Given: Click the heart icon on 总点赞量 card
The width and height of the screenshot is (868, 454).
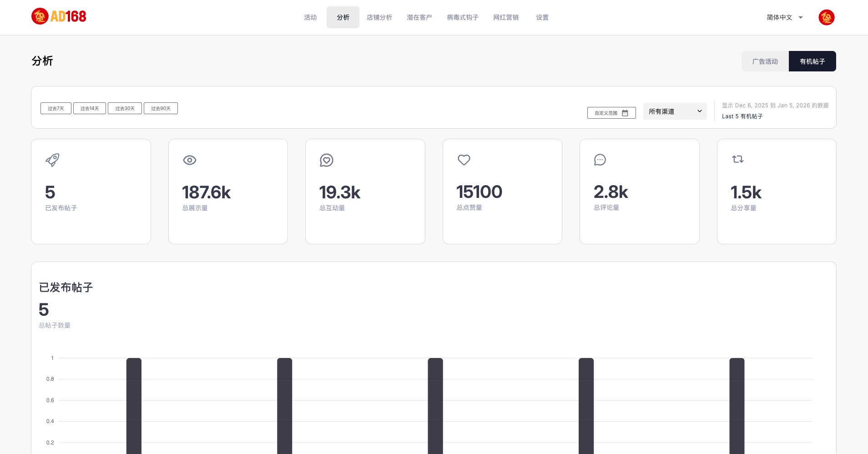Looking at the screenshot, I should [464, 160].
